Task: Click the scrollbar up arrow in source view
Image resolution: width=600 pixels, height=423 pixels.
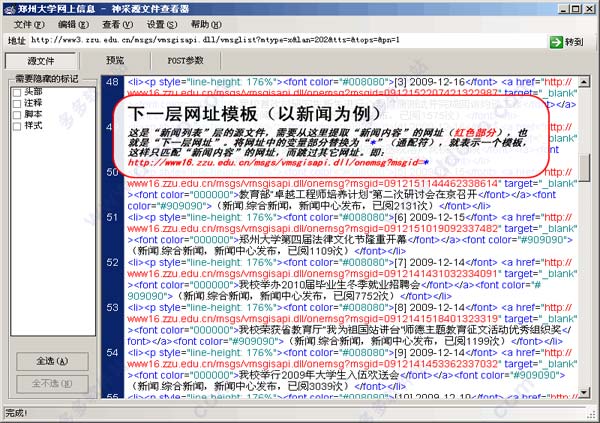Action: [584, 82]
